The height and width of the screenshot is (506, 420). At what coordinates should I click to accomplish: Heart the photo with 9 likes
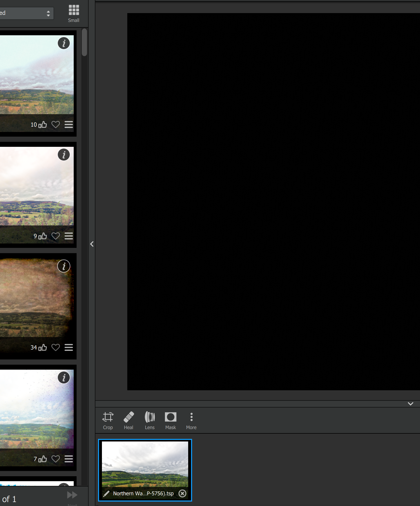[x=55, y=236]
